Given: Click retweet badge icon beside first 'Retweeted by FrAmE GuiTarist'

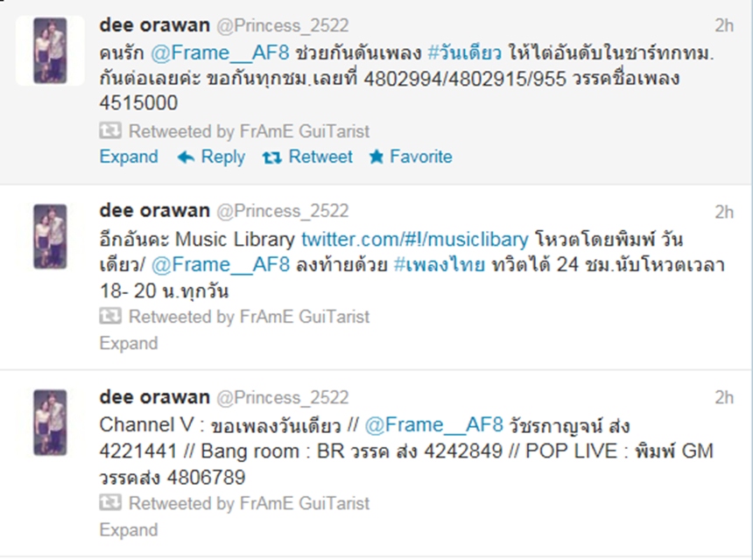Looking at the screenshot, I should point(110,130).
